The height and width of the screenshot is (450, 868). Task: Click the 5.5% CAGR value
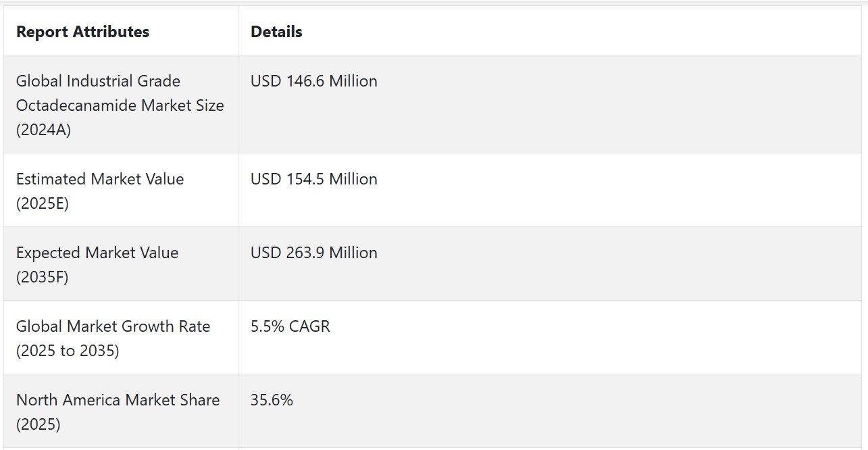pyautogui.click(x=290, y=326)
